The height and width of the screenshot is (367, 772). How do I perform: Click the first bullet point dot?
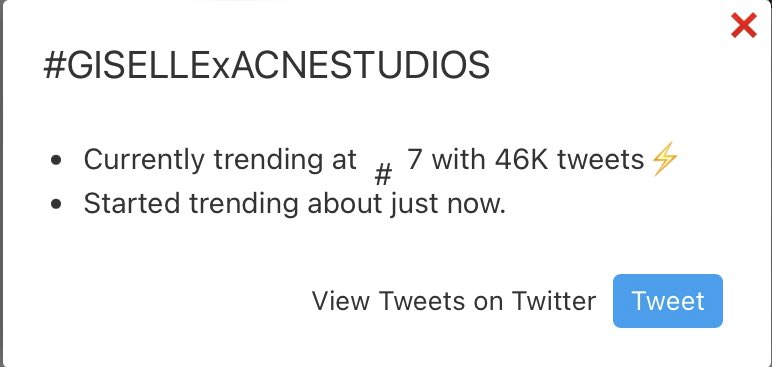(57, 161)
